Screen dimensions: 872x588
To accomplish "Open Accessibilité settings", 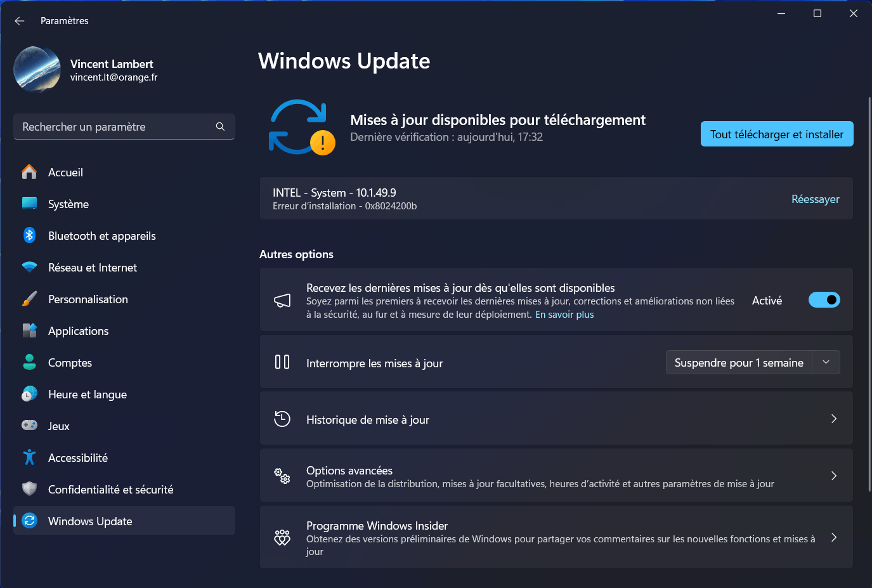I will (124, 457).
